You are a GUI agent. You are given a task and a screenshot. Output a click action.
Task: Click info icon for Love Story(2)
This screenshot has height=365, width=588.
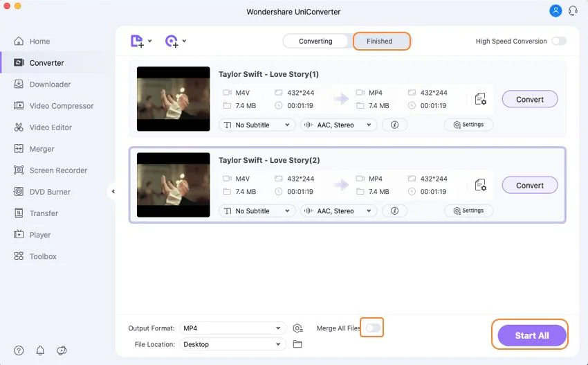[x=394, y=211]
